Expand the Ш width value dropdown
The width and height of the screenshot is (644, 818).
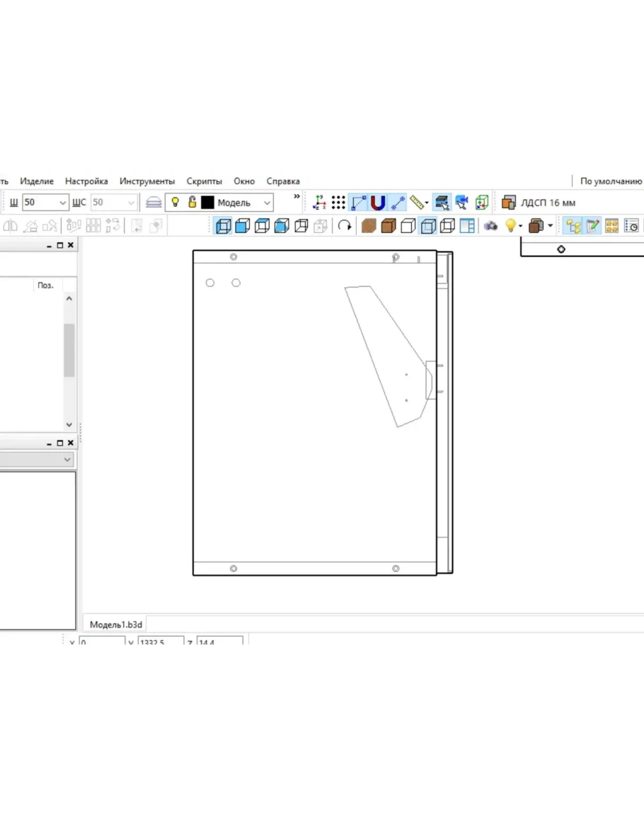click(62, 203)
